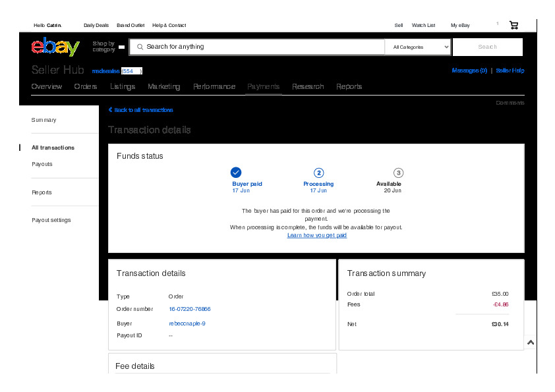Click the eBay logo

pos(55,47)
